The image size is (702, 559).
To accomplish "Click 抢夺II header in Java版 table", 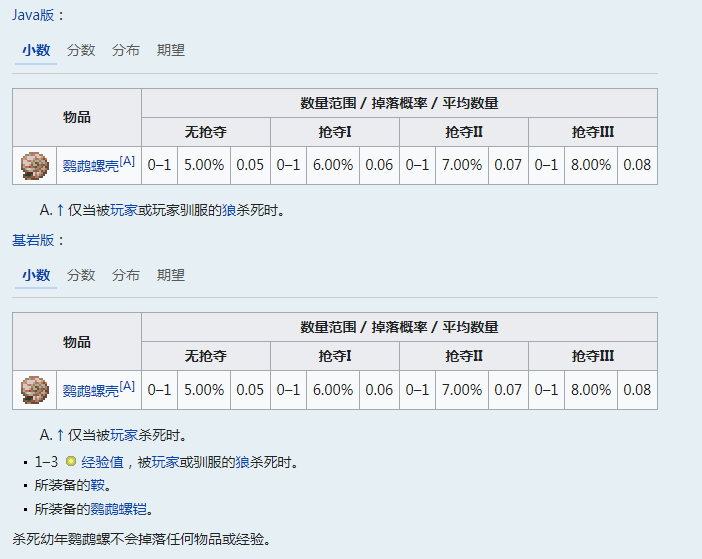I will point(464,132).
